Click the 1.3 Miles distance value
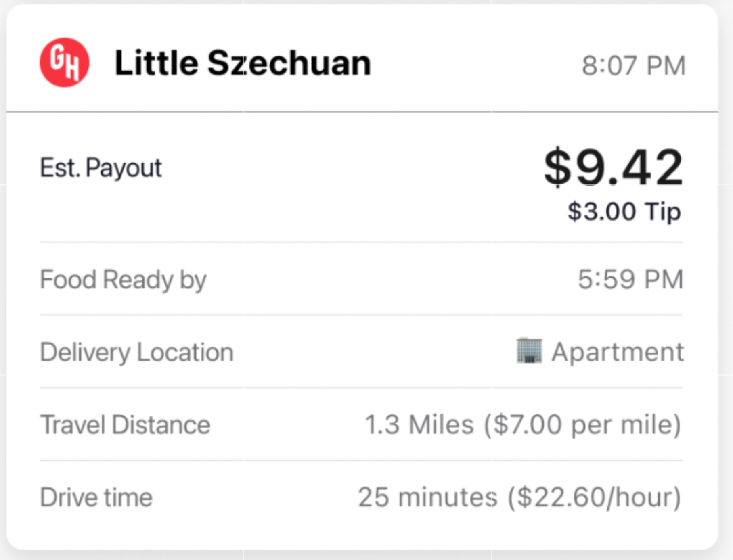 (x=419, y=425)
